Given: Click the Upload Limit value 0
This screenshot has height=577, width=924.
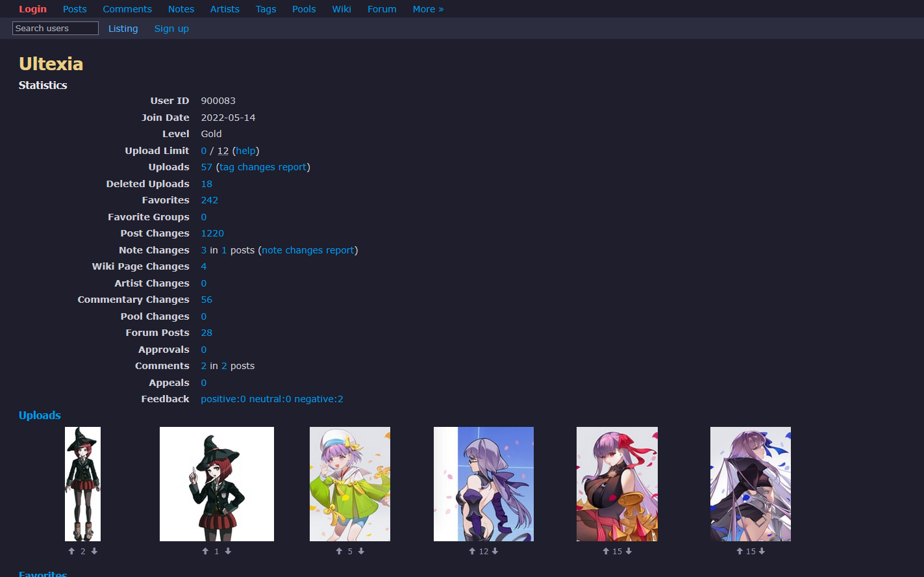Looking at the screenshot, I should click(x=204, y=151).
